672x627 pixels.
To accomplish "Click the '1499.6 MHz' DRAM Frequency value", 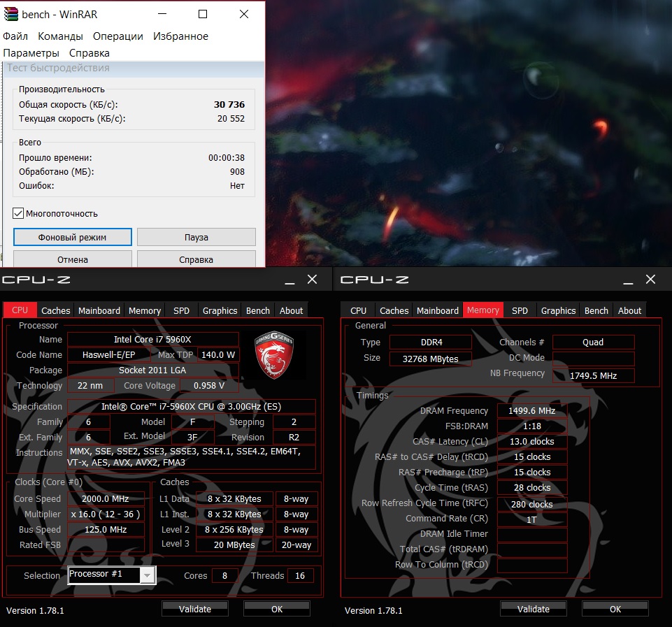I will pos(532,411).
